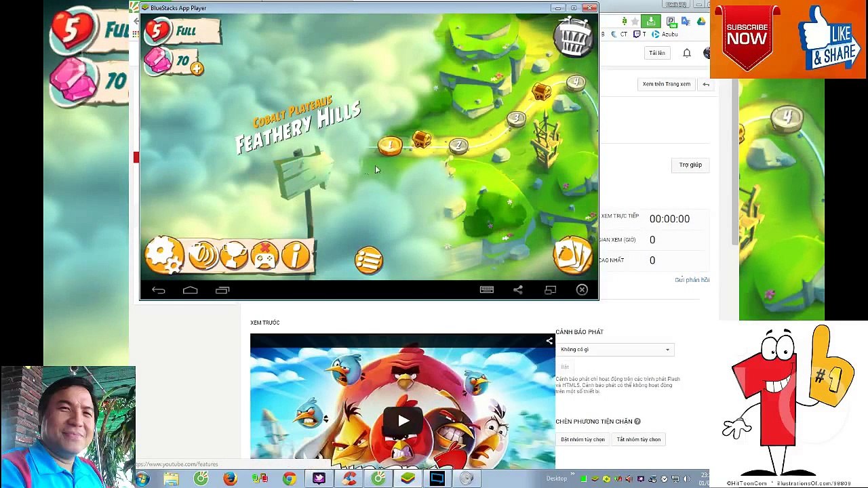Open the Windows Start menu
Image resolution: width=868 pixels, height=488 pixels.
(142, 479)
